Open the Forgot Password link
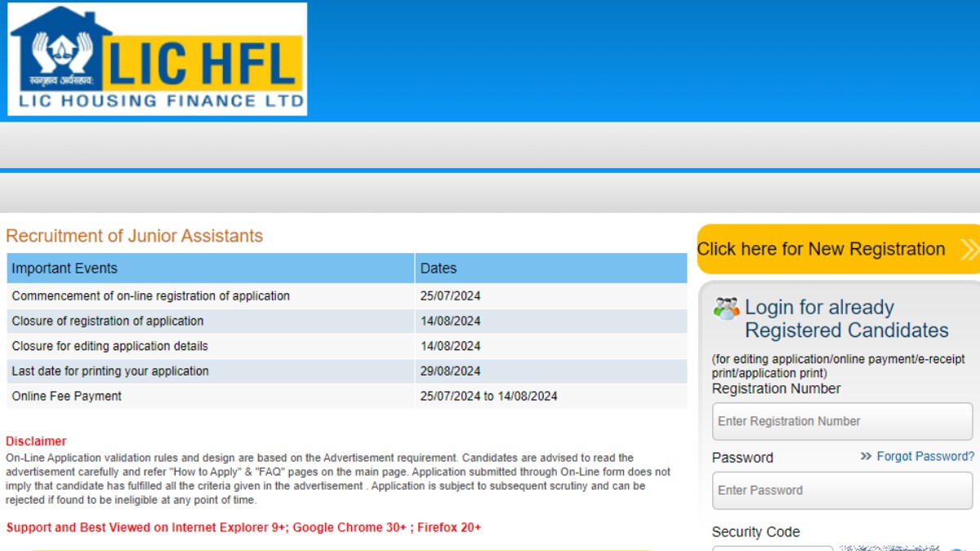 tap(925, 456)
